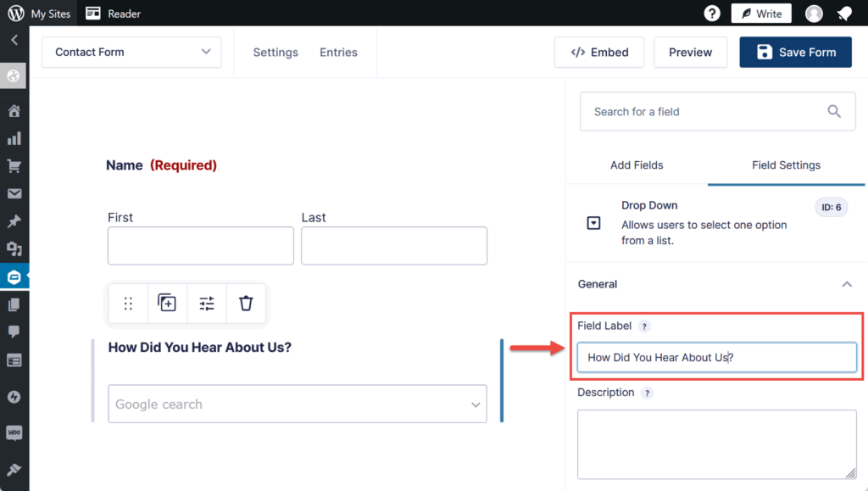Click the Save Form button
The image size is (868, 491).
(x=795, y=52)
